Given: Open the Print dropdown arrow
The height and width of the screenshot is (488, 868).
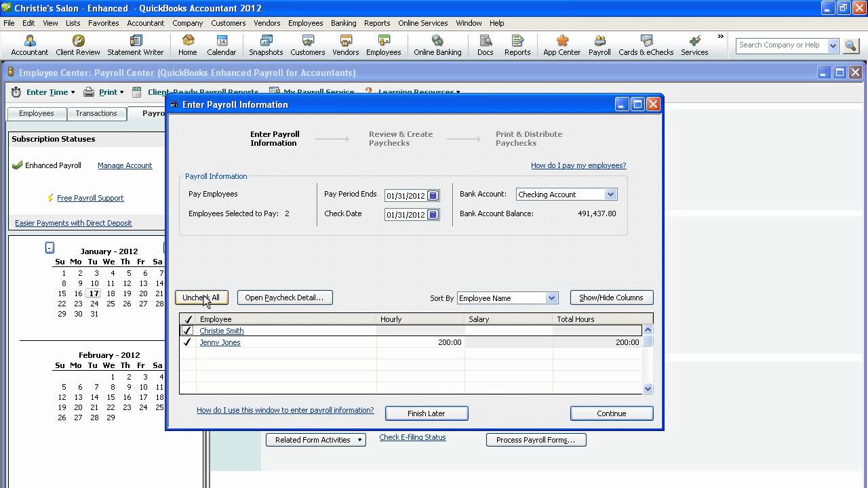Looking at the screenshot, I should pyautogui.click(x=121, y=93).
